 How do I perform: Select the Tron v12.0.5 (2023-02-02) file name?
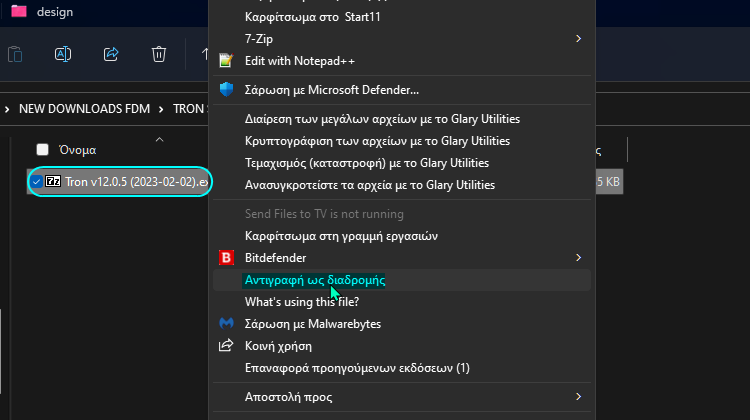[x=136, y=182]
